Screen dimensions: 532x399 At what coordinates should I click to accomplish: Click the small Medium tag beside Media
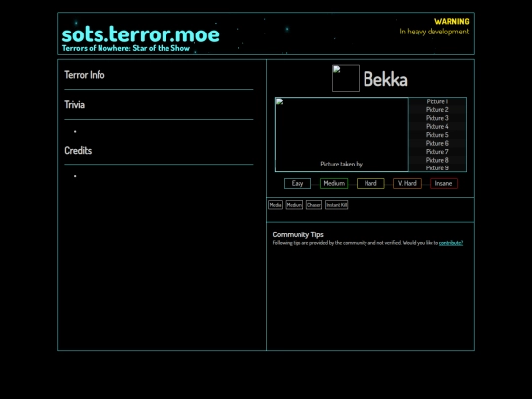pyautogui.click(x=295, y=205)
